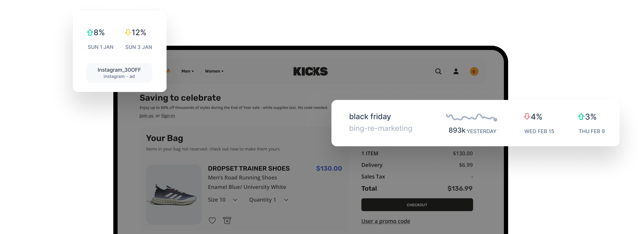Expand the Quantity 1 dropdown
The width and height of the screenshot is (644, 234).
click(286, 200)
